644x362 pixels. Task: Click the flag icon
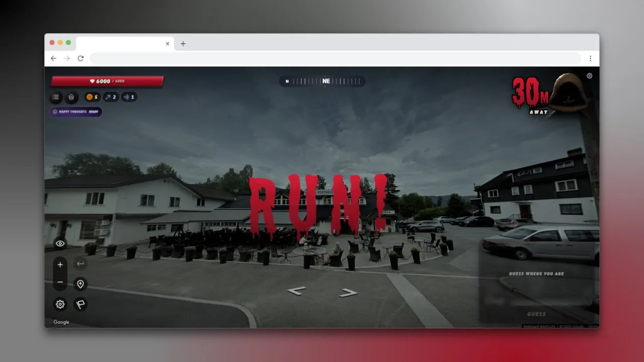point(80,304)
